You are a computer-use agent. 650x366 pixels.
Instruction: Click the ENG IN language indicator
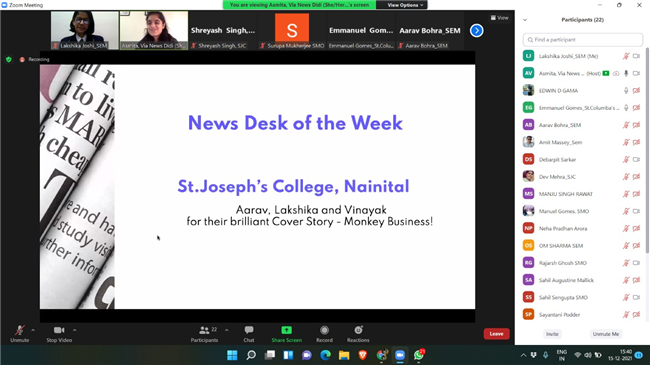[x=562, y=355]
